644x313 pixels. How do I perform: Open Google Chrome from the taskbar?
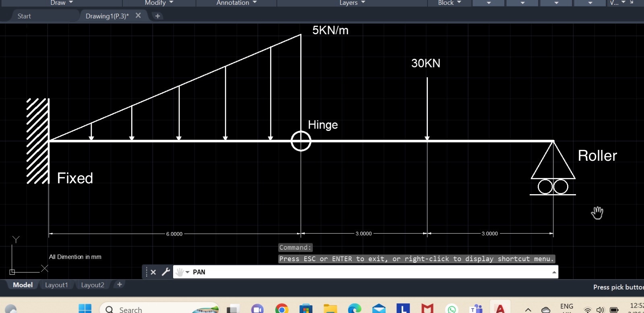(x=282, y=309)
